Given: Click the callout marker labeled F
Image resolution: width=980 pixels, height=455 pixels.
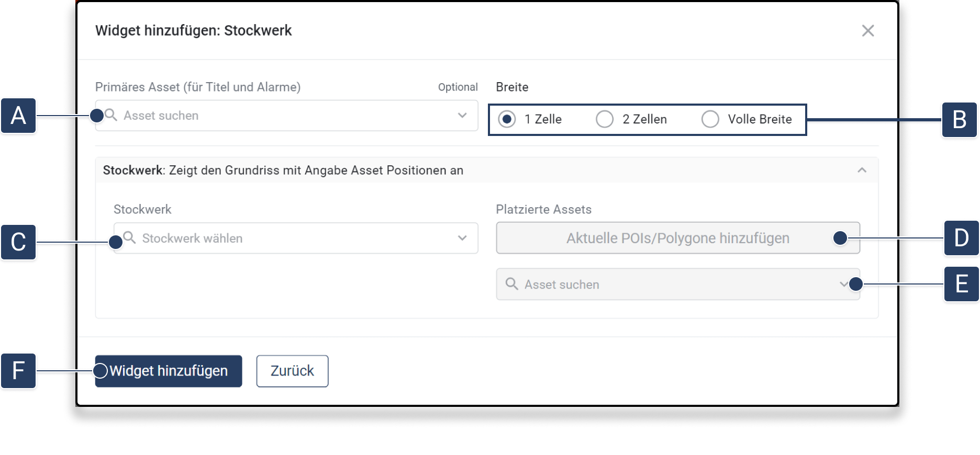Looking at the screenshot, I should click(18, 371).
